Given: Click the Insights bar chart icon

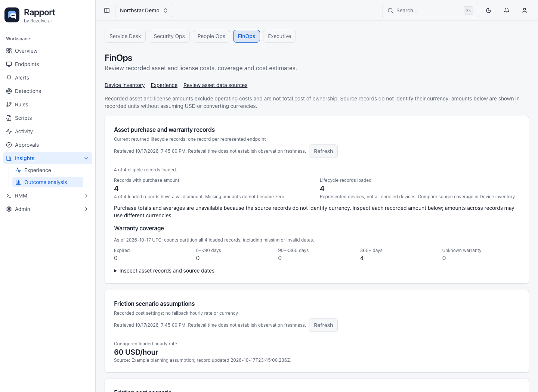Looking at the screenshot, I should point(9,158).
